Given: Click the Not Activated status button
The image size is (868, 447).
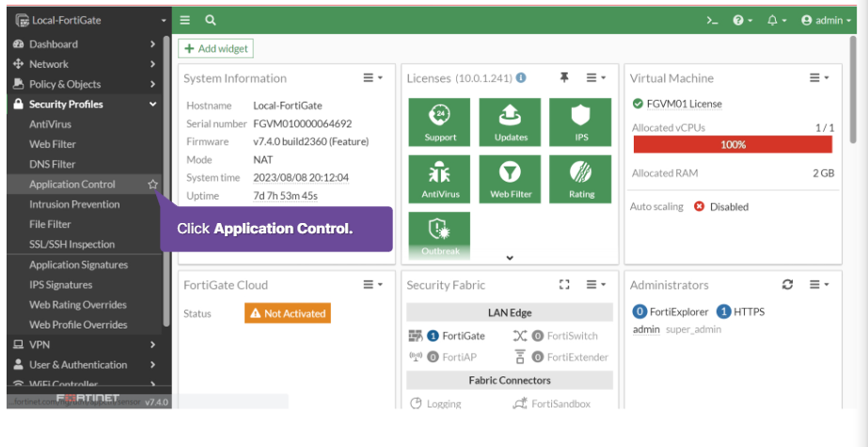Looking at the screenshot, I should click(288, 313).
